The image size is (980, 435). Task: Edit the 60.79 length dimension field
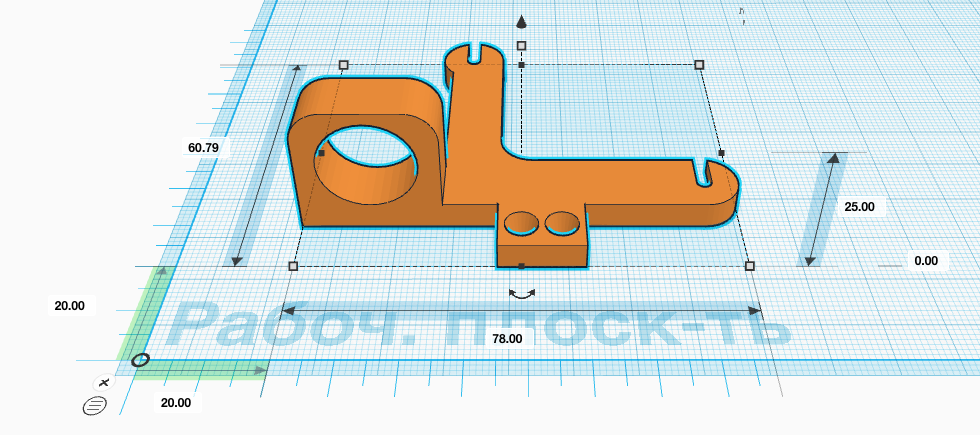[x=203, y=148]
